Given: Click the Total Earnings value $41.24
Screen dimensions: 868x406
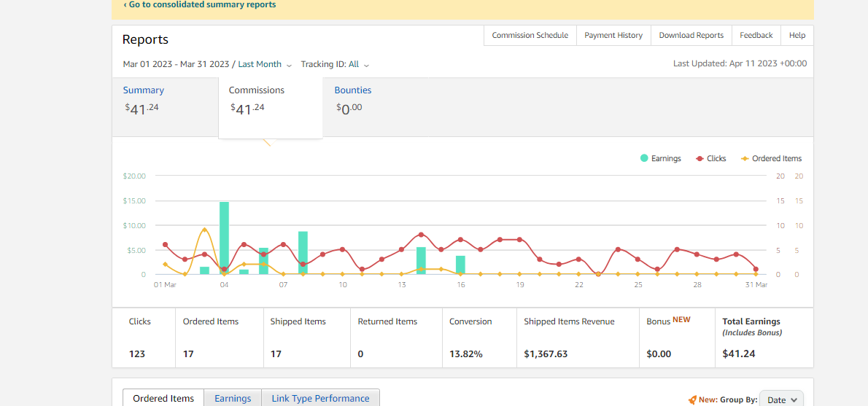Looking at the screenshot, I should [739, 354].
